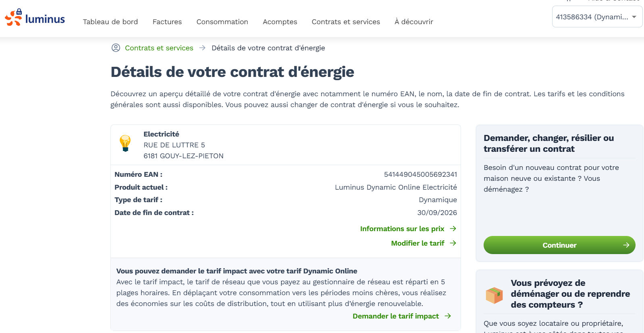Click Modifier le tarif link
This screenshot has height=333, width=644.
418,243
